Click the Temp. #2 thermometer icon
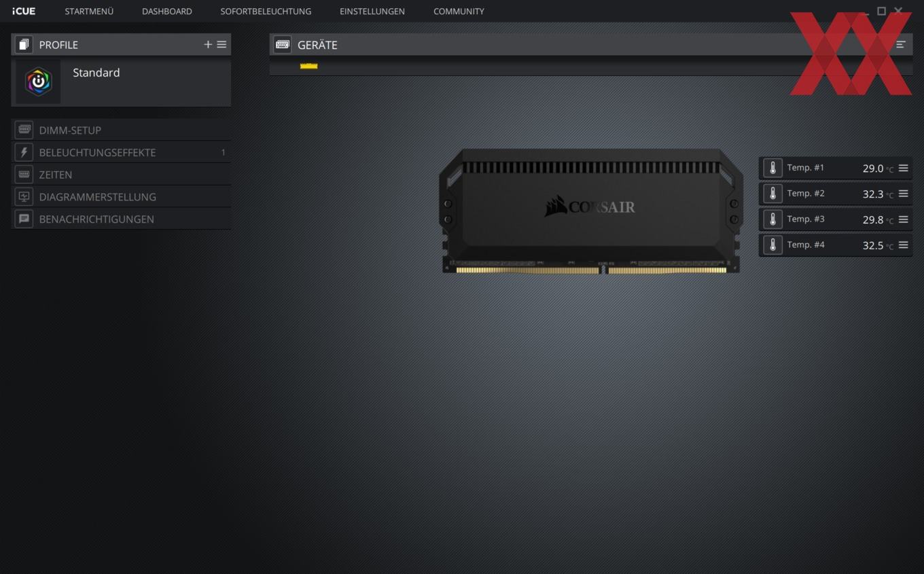The image size is (924, 574). (772, 194)
